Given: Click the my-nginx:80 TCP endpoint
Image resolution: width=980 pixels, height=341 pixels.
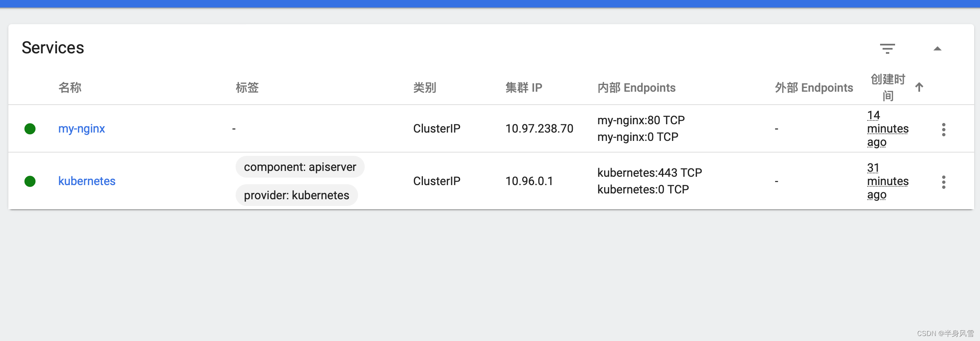Looking at the screenshot, I should point(641,120).
